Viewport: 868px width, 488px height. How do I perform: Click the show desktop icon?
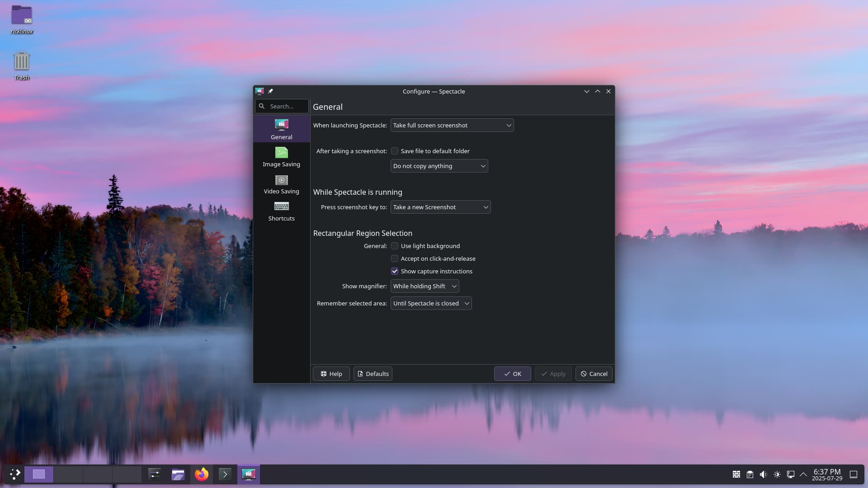[x=854, y=474]
